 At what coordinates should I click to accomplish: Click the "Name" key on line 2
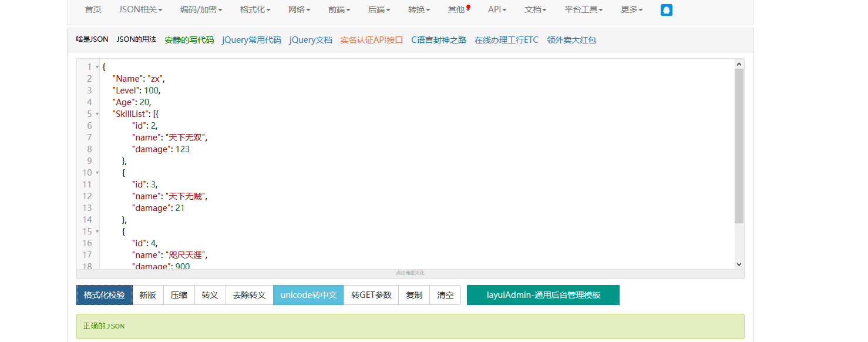(x=127, y=79)
